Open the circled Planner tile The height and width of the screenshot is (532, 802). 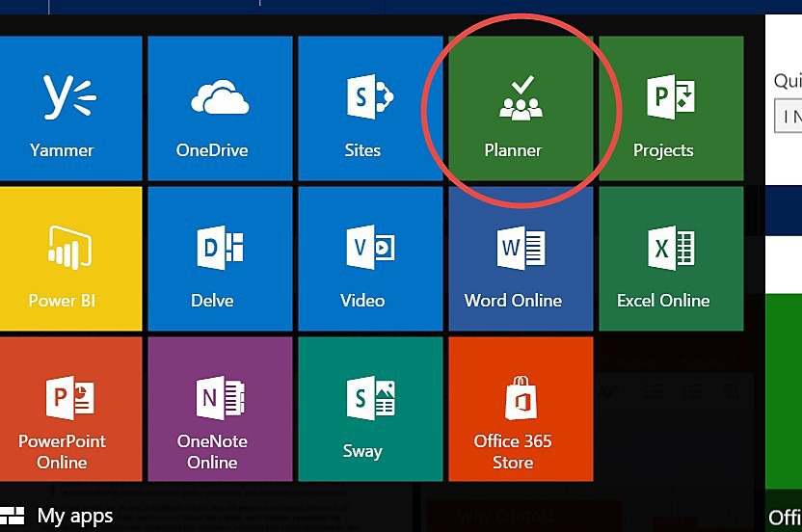click(x=513, y=108)
